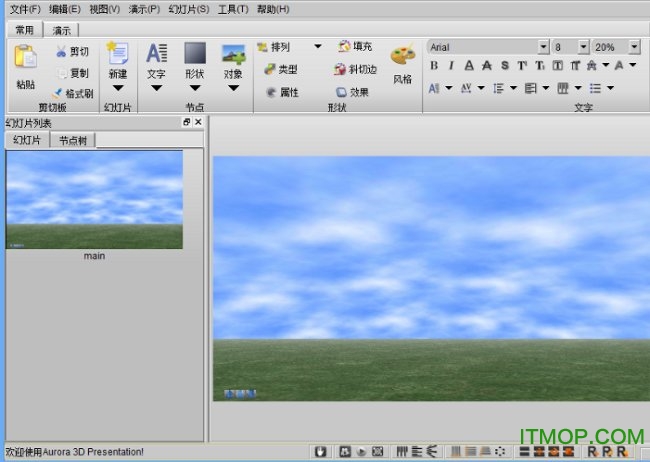Open the font size 8 dropdown

[583, 47]
